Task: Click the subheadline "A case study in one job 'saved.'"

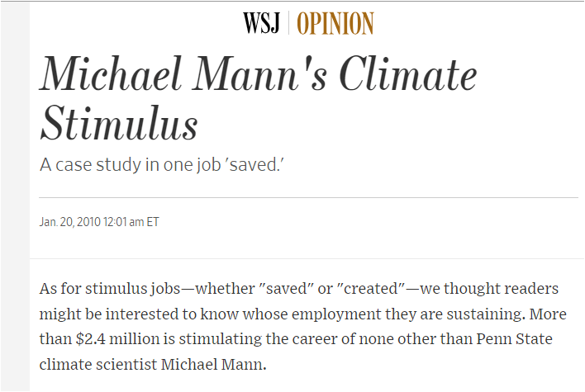Action: (168, 163)
